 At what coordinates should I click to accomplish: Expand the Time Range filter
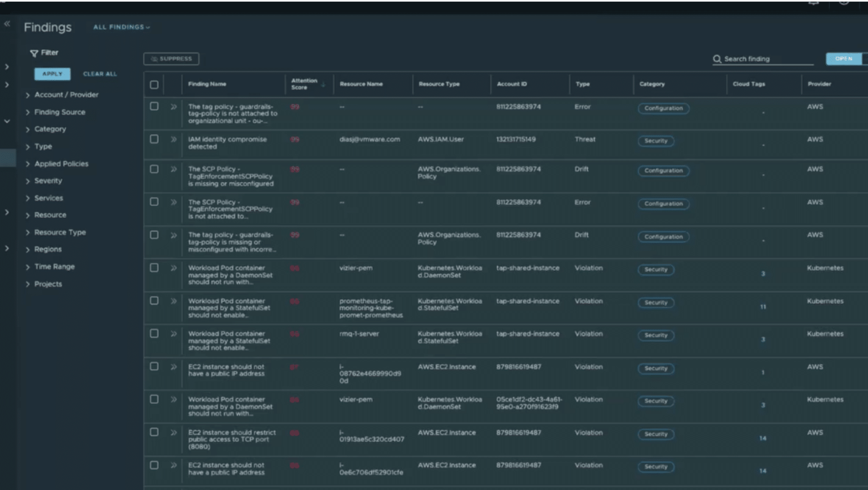point(28,267)
